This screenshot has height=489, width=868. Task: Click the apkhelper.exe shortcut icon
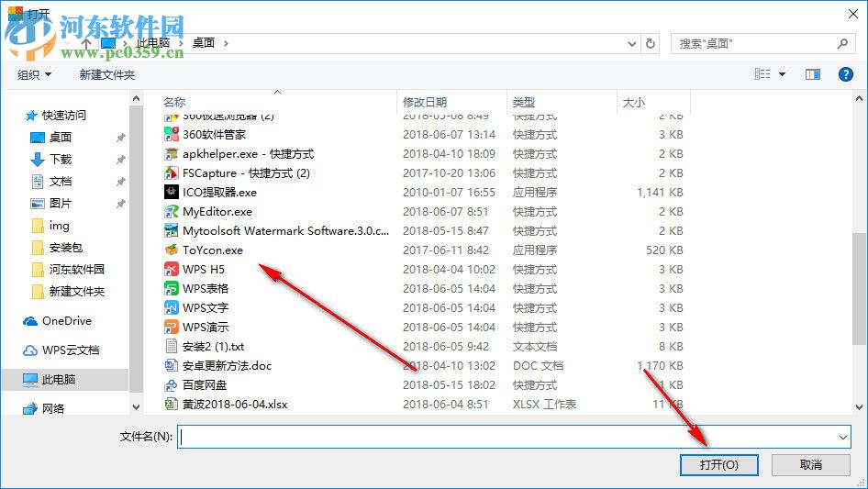tap(171, 153)
